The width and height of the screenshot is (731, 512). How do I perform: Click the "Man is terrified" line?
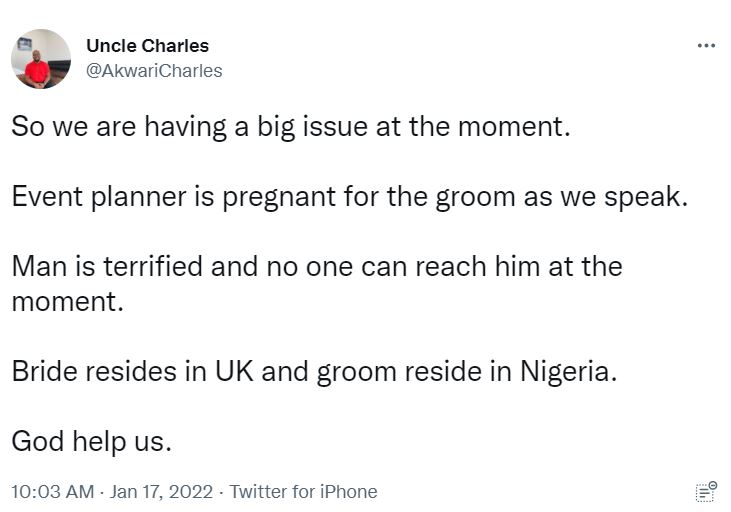pyautogui.click(x=317, y=267)
